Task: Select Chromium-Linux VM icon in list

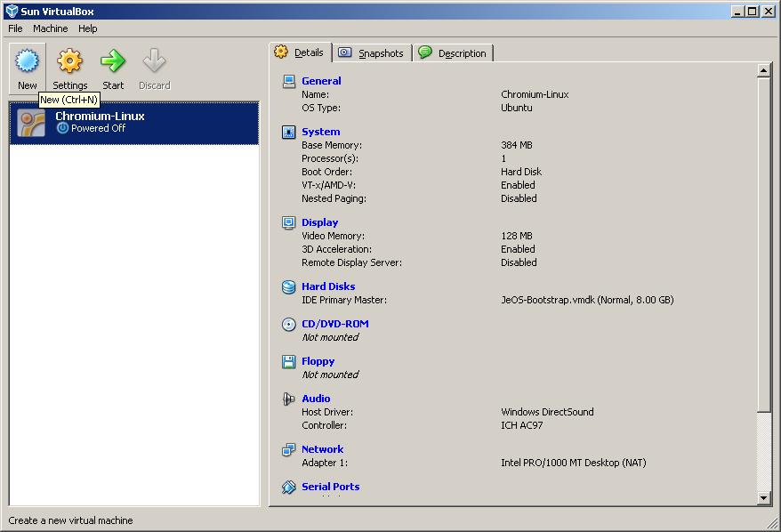Action: (x=31, y=123)
